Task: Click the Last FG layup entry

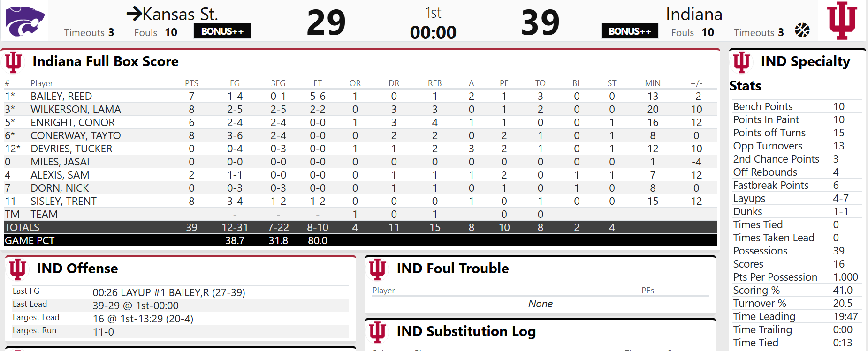Action: tap(169, 292)
